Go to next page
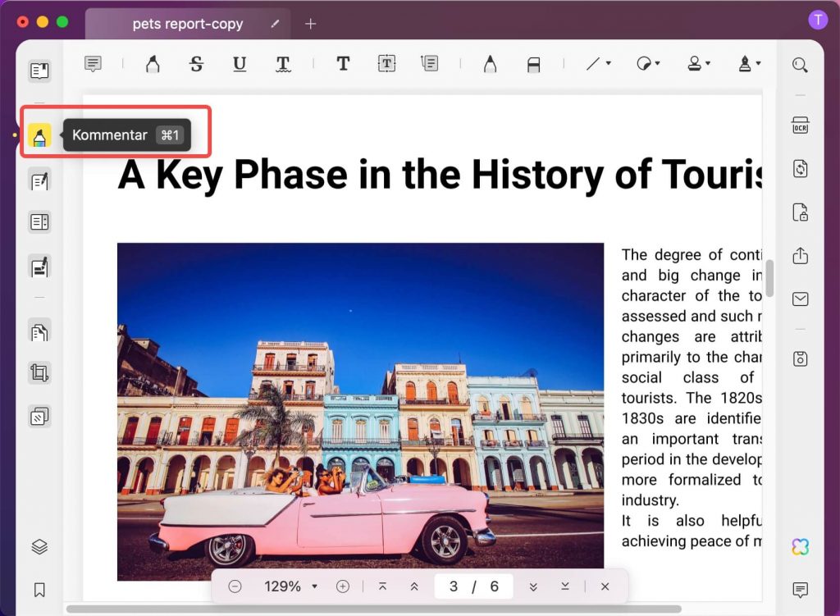Viewport: 840px width, 616px height. pyautogui.click(x=533, y=586)
